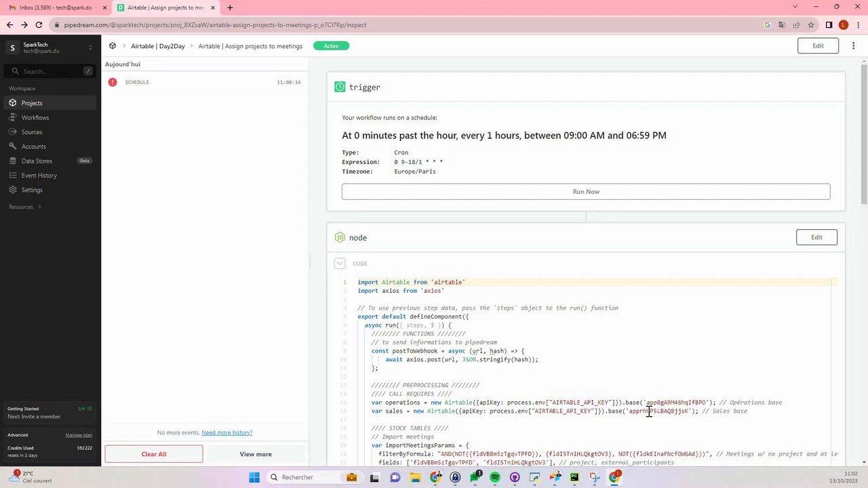Open Settings in the sidebar

coord(32,190)
